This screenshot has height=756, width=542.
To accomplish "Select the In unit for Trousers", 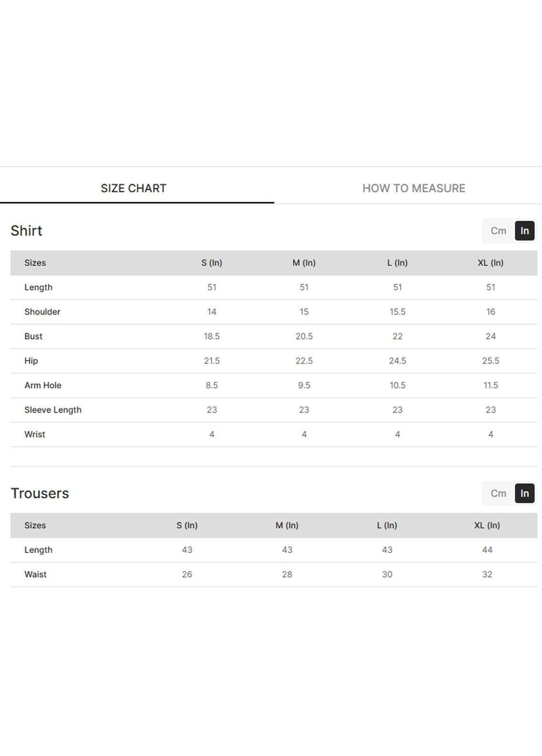I will [524, 493].
